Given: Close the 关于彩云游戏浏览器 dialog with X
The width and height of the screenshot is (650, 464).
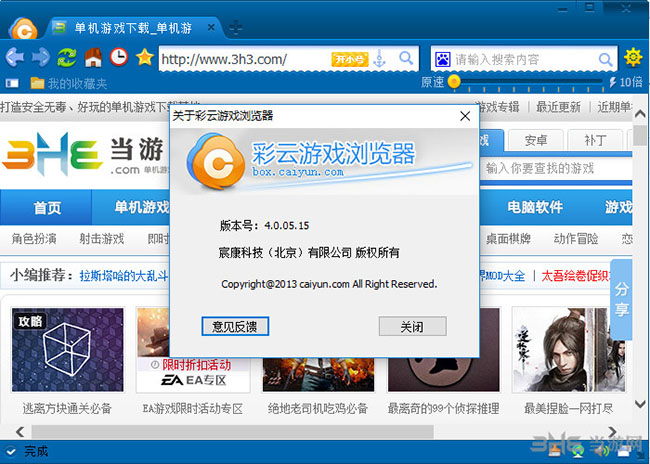Looking at the screenshot, I should tap(465, 116).
